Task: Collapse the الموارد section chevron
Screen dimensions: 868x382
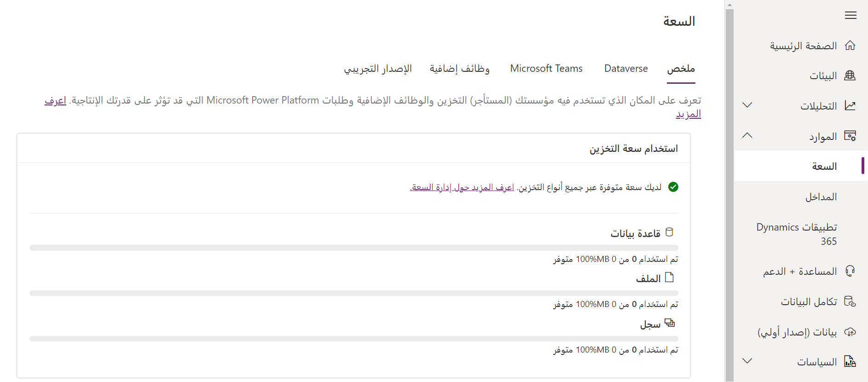Action: pos(747,135)
